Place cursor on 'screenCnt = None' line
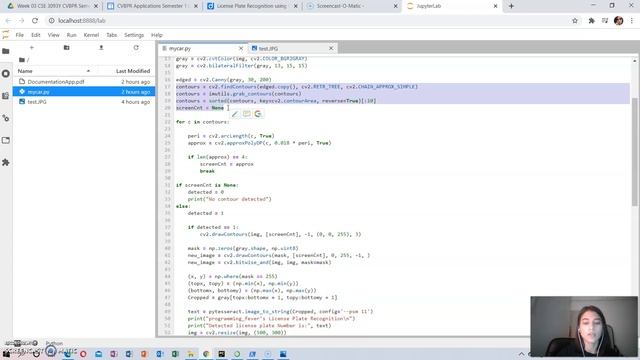 tap(200, 108)
